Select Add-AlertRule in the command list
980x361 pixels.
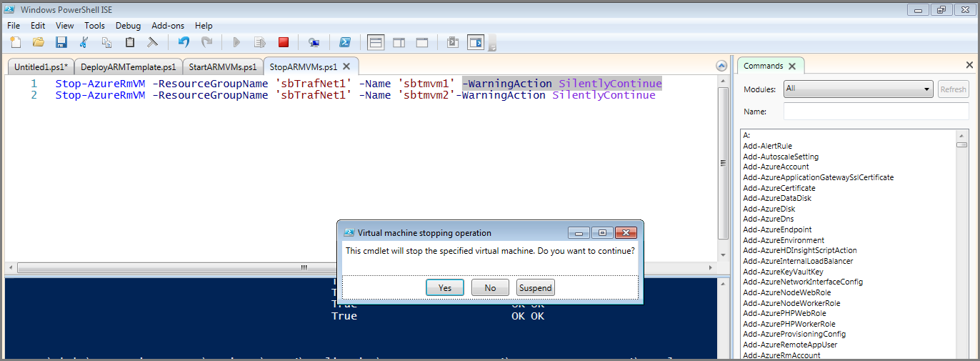tap(767, 146)
